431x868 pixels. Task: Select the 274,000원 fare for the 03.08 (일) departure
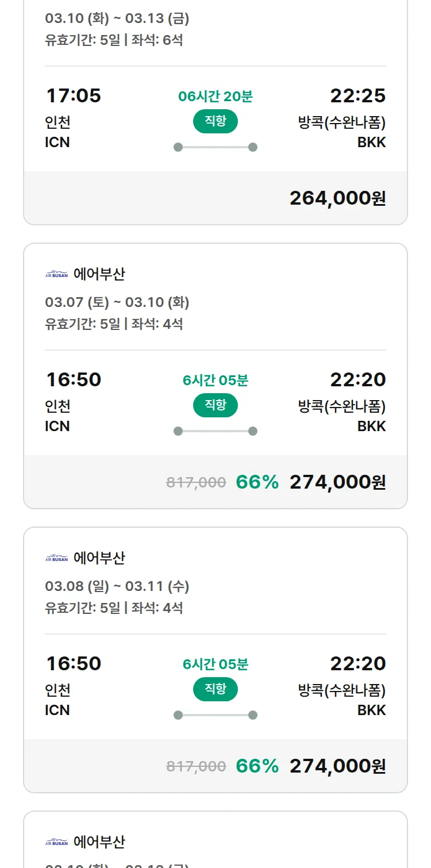[337, 766]
